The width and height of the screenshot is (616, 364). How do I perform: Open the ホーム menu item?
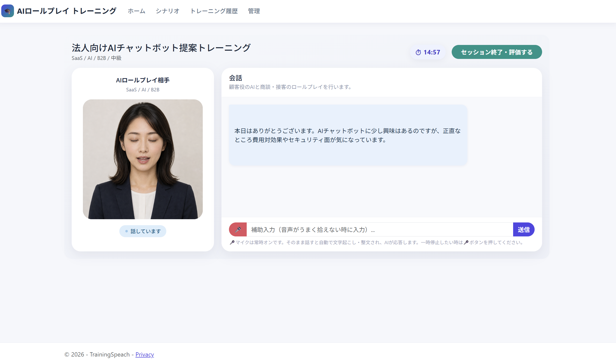[x=136, y=11]
